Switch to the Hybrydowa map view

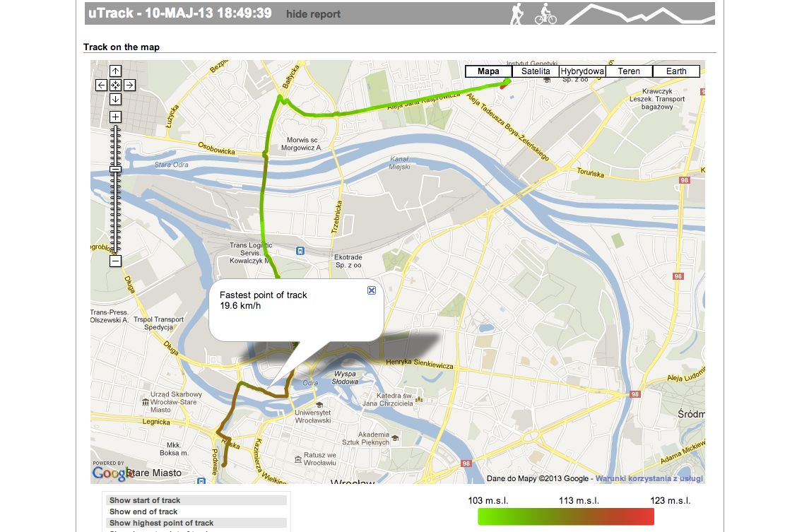(x=582, y=71)
